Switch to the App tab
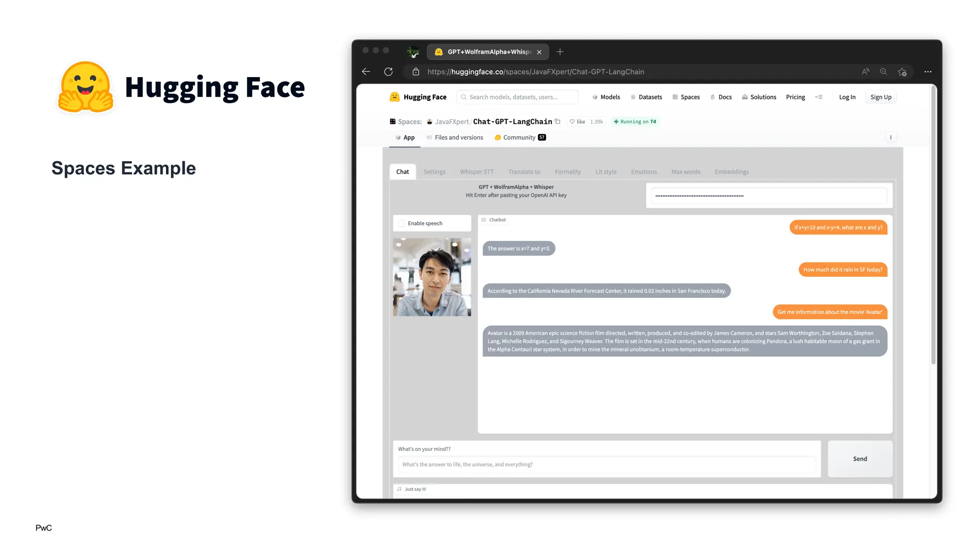Image resolution: width=980 pixels, height=551 pixels. click(x=405, y=138)
